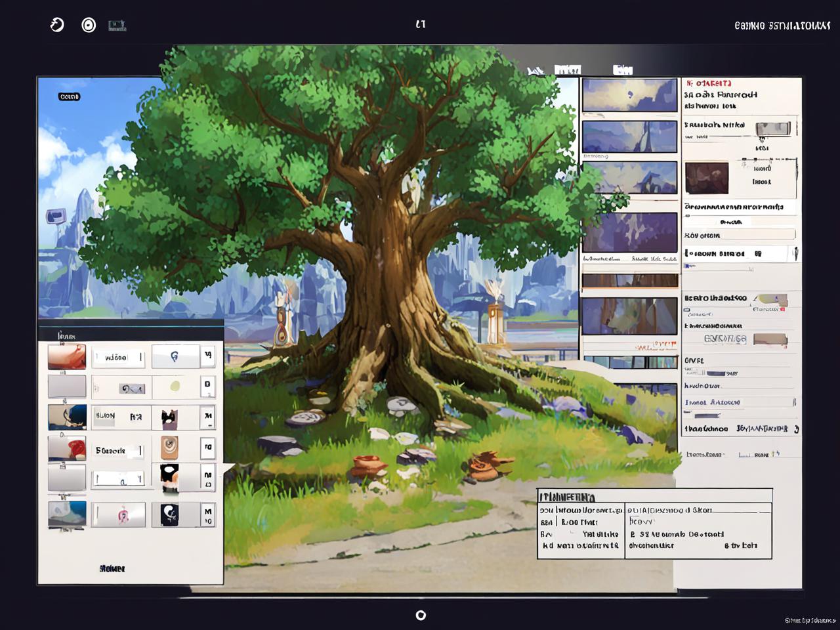Click the 'wdoee' field in left panel
This screenshot has height=630, width=840.
[118, 357]
